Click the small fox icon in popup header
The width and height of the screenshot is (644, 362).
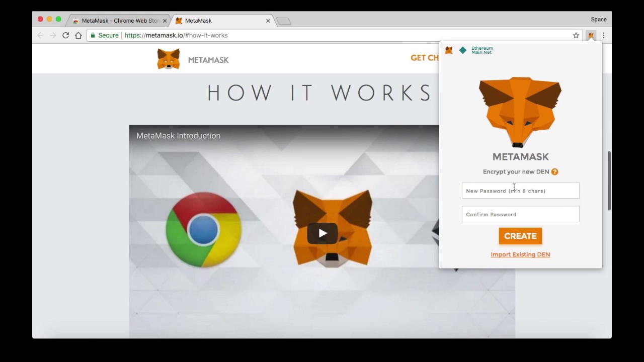click(449, 50)
